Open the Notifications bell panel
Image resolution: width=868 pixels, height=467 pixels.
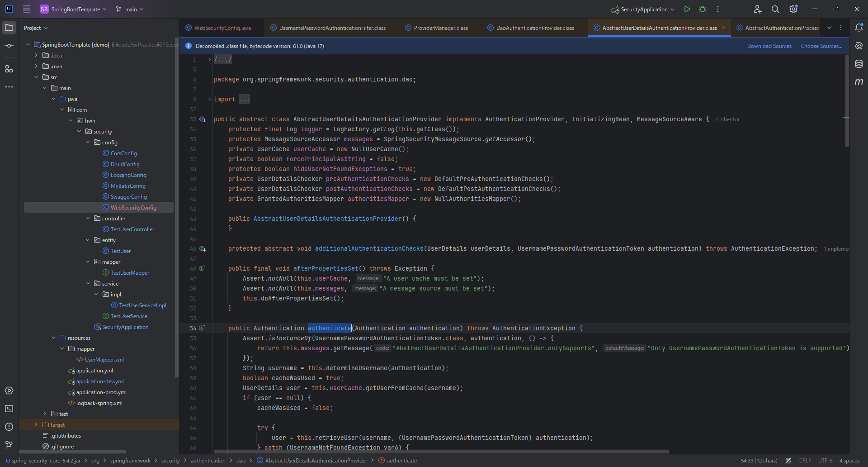[859, 28]
